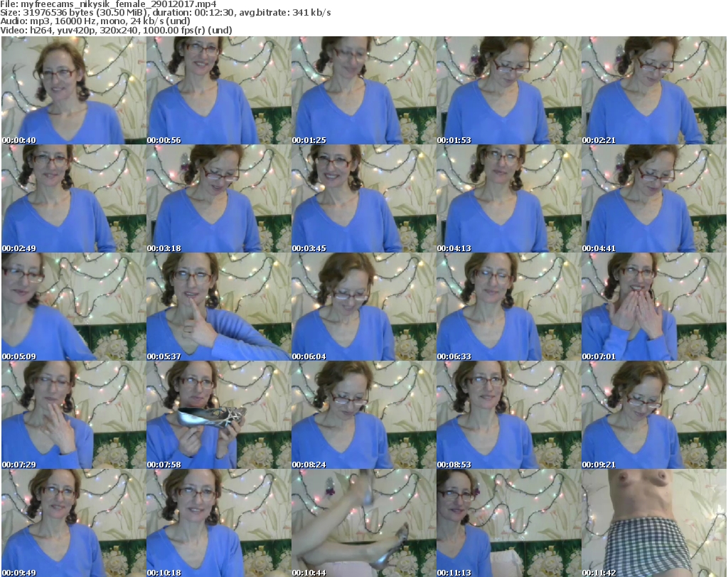Pick the thumbnail stamped 00:06:33
The width and height of the screenshot is (728, 577).
pos(509,307)
